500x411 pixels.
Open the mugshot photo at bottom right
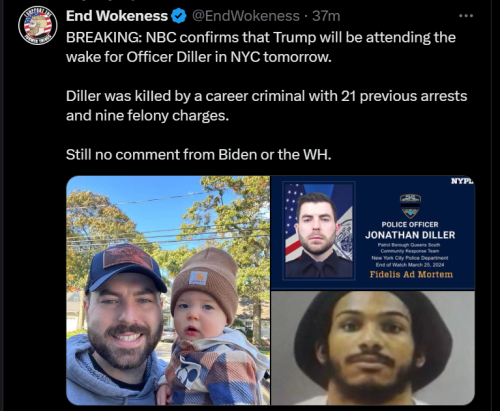click(x=373, y=348)
